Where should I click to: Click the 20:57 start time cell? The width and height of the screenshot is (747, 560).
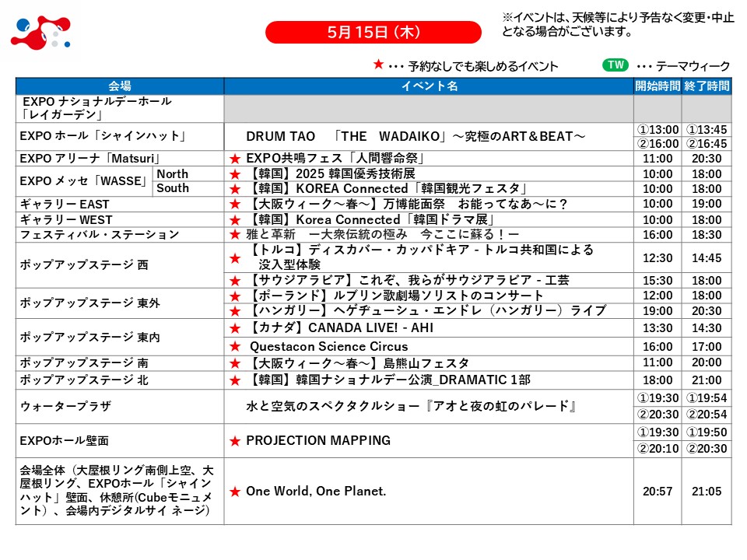(x=658, y=492)
